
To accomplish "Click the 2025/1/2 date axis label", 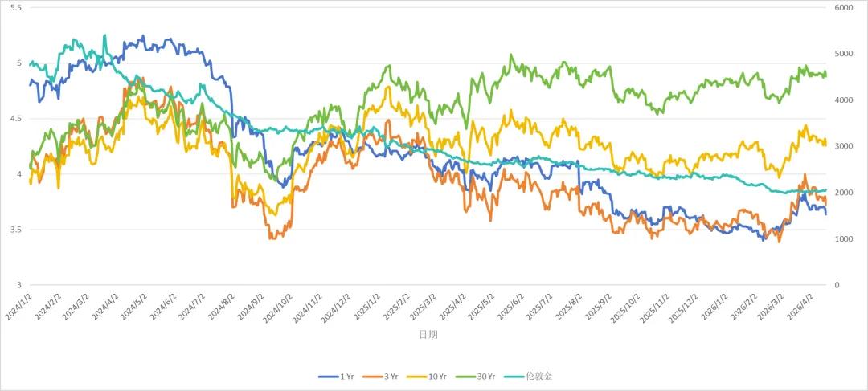I will click(368, 306).
